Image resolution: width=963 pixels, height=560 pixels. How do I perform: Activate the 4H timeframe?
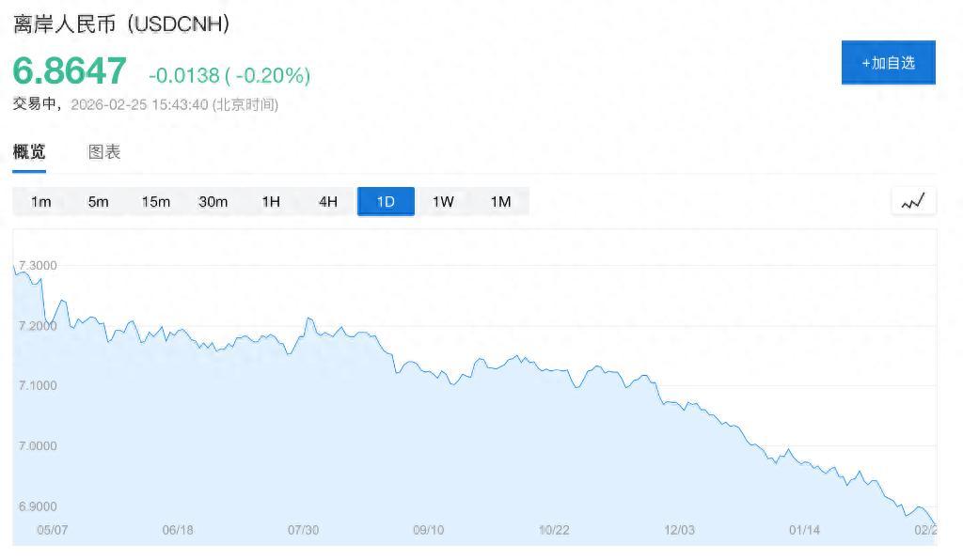coord(327,200)
